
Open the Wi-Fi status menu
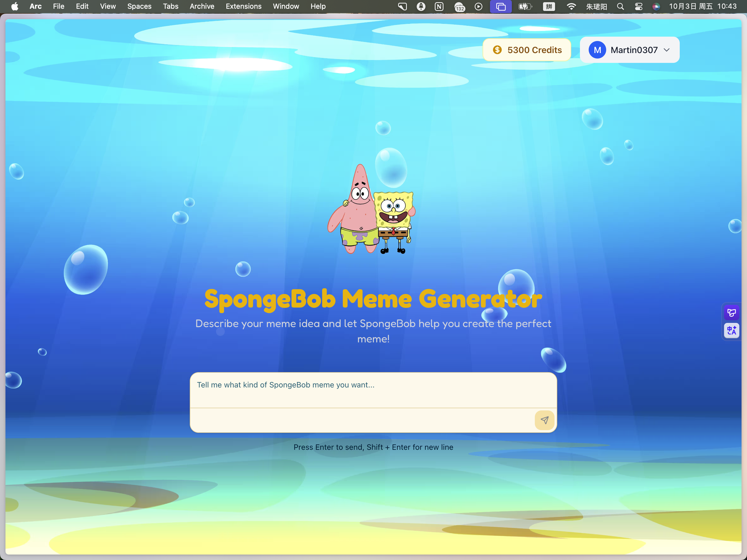[x=571, y=6]
